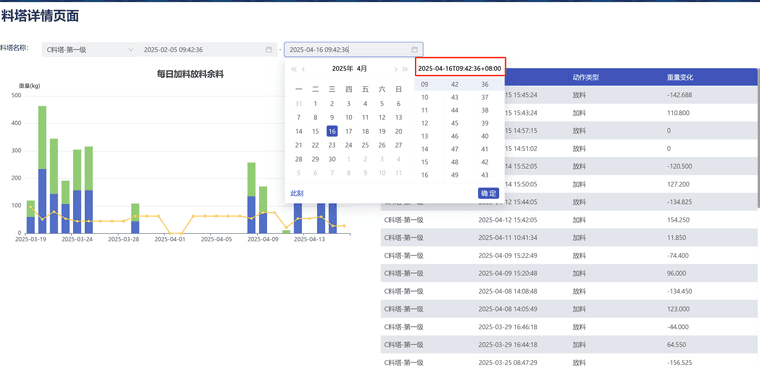Click weight change value -74.400

tap(678, 255)
